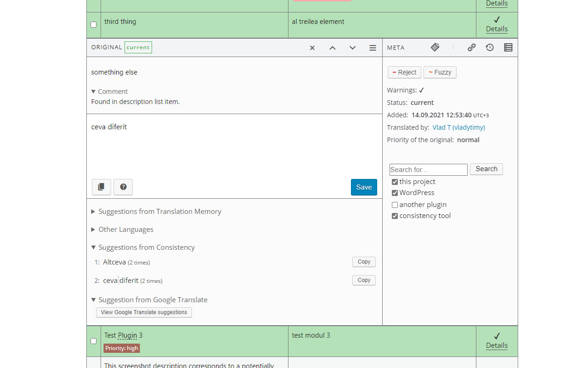Click the permalink chain icon

471,47
